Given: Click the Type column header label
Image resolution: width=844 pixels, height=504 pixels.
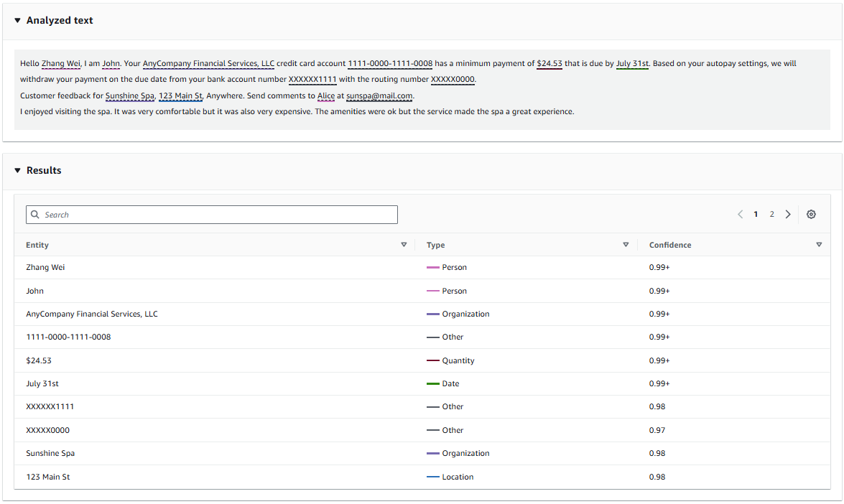Looking at the screenshot, I should point(435,245).
